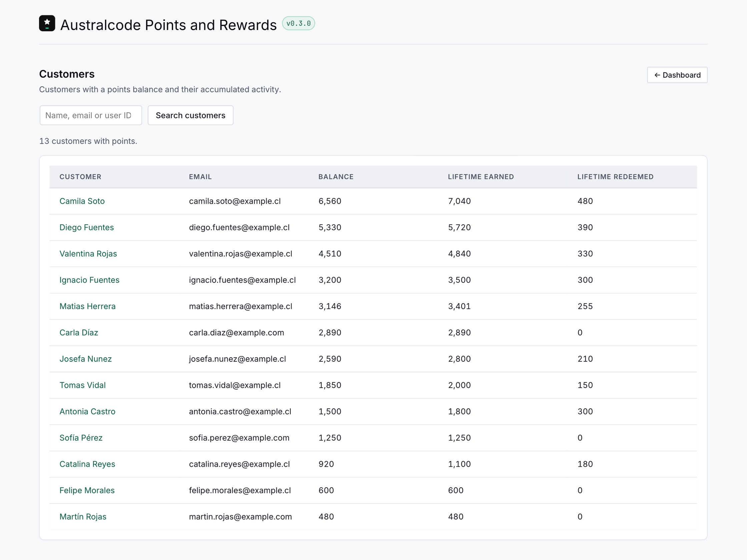The width and height of the screenshot is (747, 560).
Task: Focus the name, email or user ID field
Action: 91,115
